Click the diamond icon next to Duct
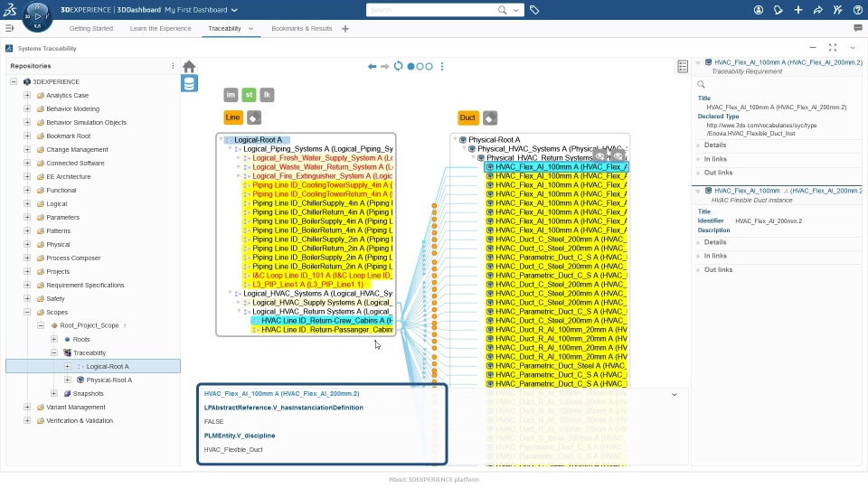Screen dimensions: 868x488 point(490,117)
